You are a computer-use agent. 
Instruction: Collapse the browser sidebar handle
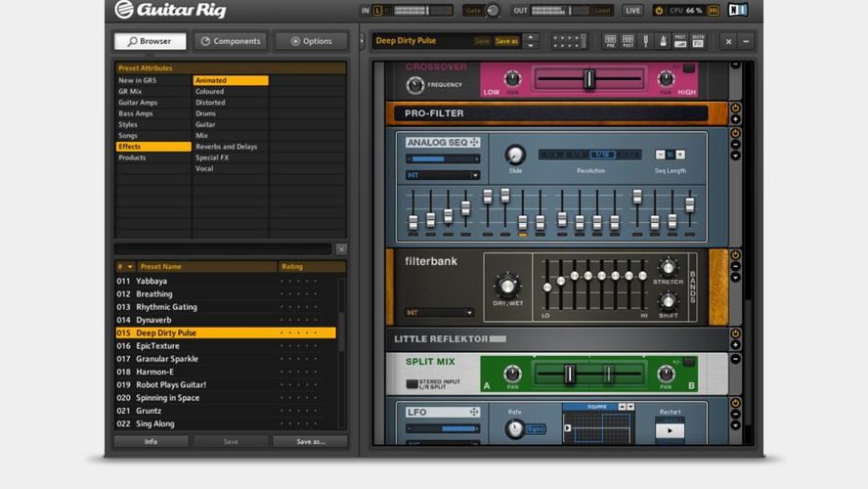click(x=362, y=41)
